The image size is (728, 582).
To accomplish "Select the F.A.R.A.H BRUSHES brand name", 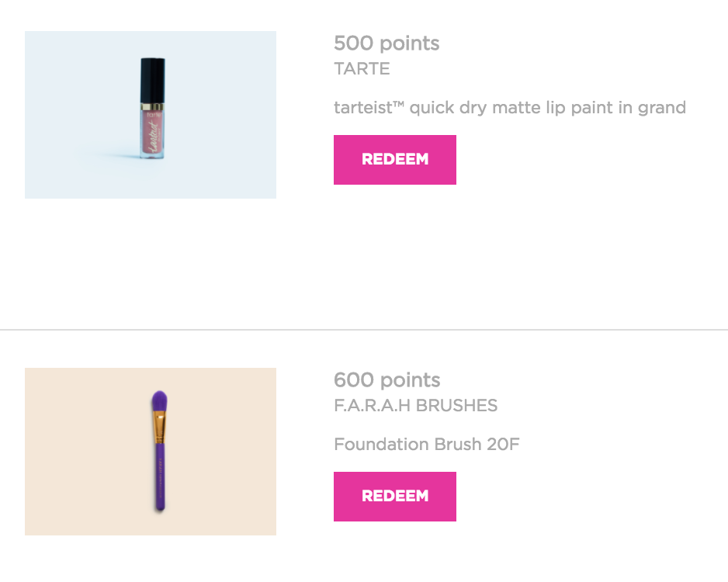I will 415,406.
